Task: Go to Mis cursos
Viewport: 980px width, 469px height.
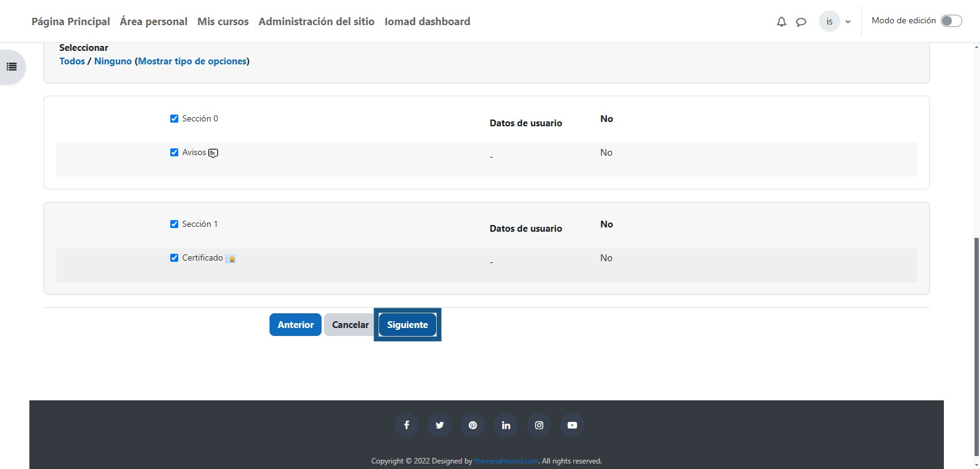Action: (x=223, y=21)
